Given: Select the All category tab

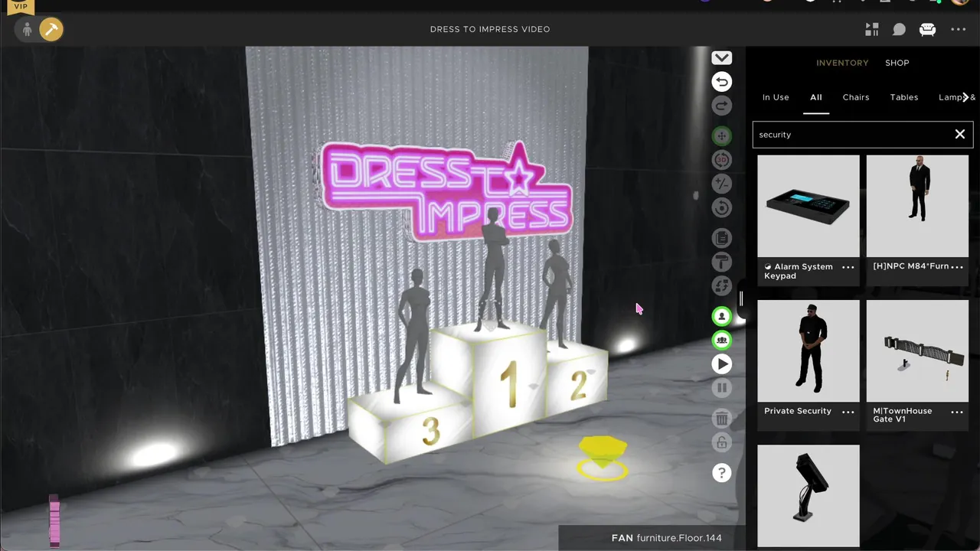Looking at the screenshot, I should [x=816, y=97].
